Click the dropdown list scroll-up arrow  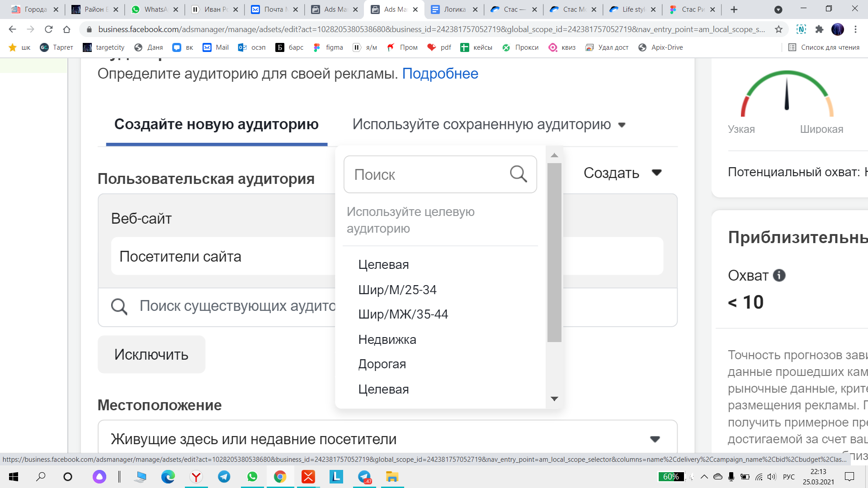(x=554, y=155)
